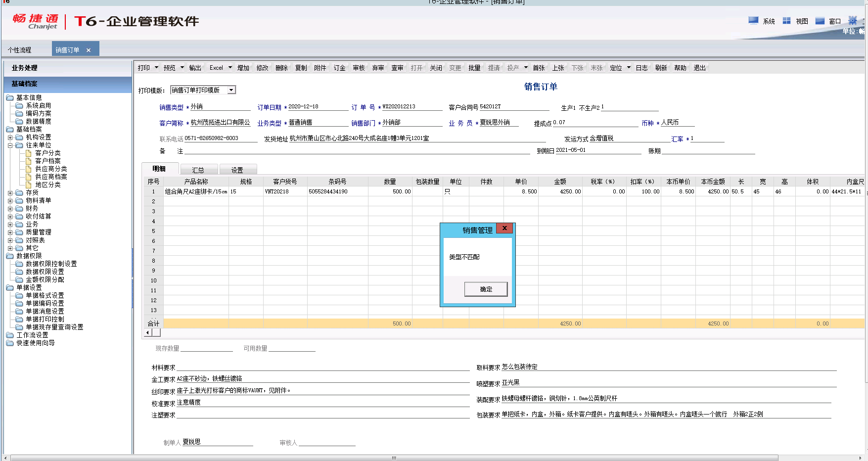Screen dimensions: 868x461
Task: Click the 修改 toolbar button
Action: (x=262, y=68)
